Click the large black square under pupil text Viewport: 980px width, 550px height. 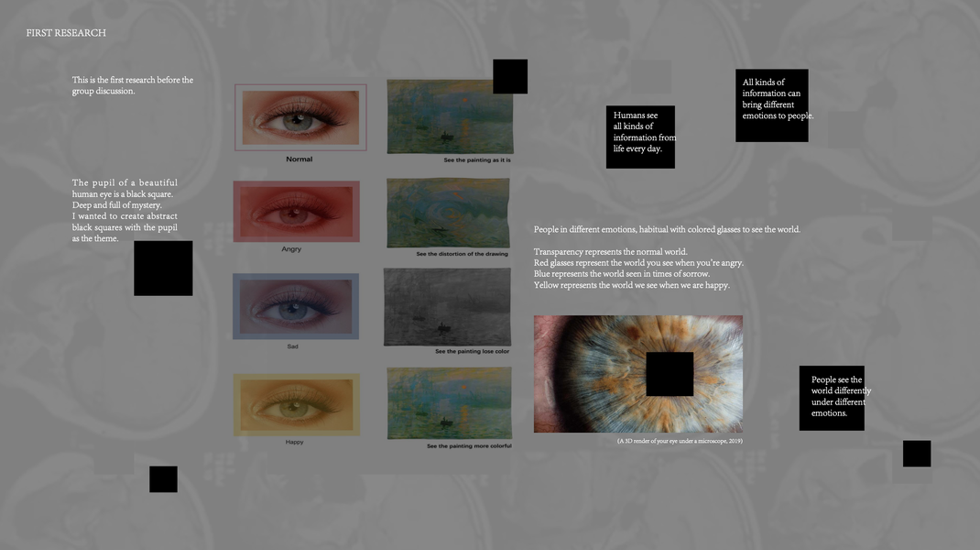click(163, 269)
